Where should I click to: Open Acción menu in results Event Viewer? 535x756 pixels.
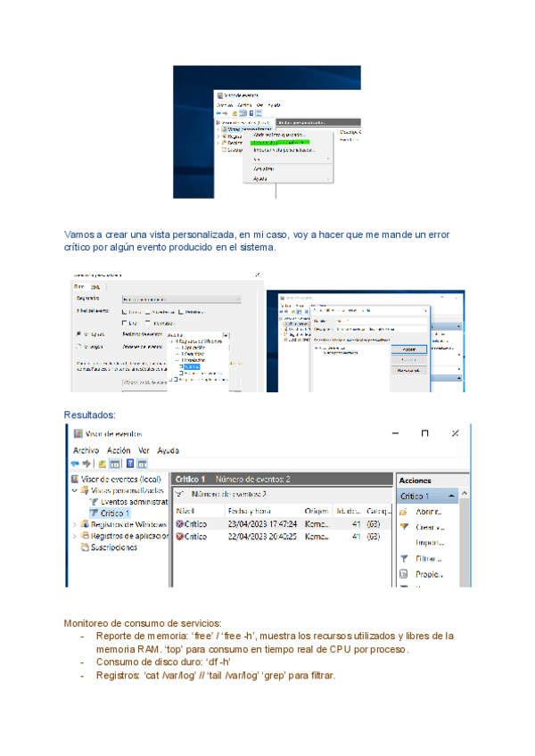119,450
